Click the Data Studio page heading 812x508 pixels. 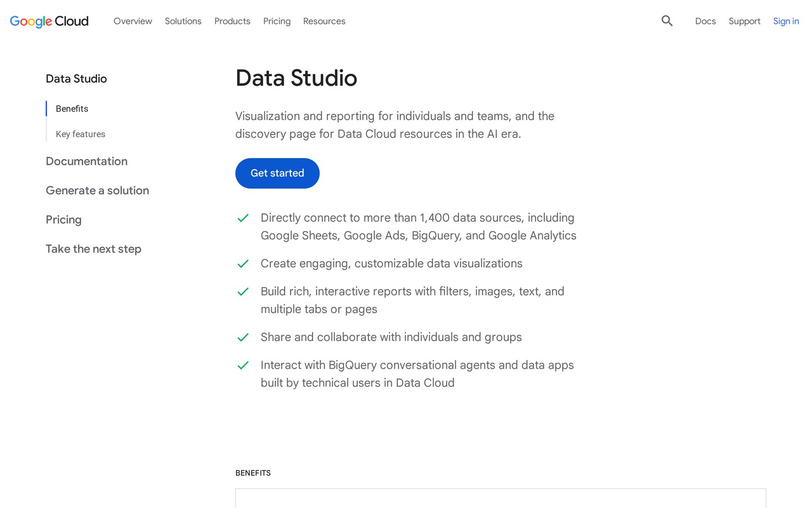pos(296,78)
